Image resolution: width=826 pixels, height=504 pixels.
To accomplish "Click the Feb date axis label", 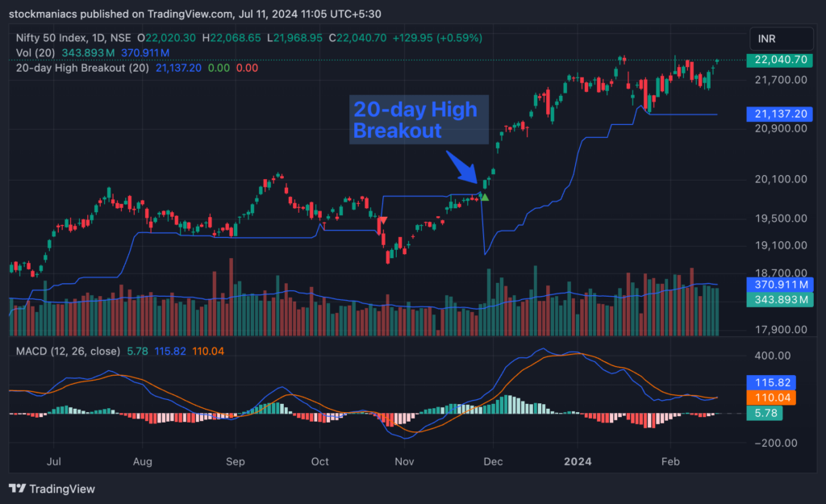I will tap(670, 461).
